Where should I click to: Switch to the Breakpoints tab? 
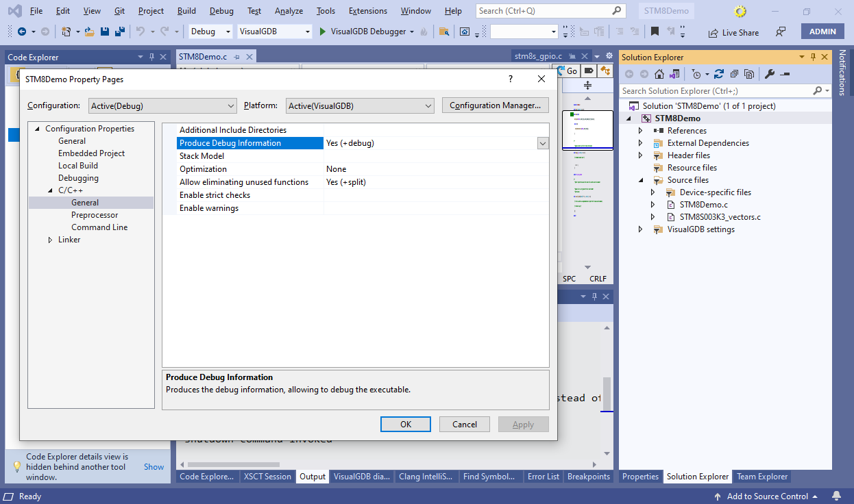click(x=589, y=477)
